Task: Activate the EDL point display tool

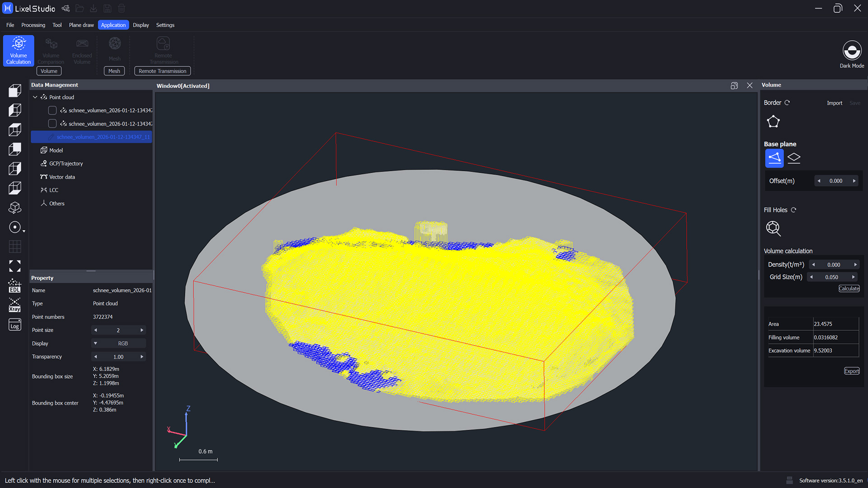Action: coord(14,286)
